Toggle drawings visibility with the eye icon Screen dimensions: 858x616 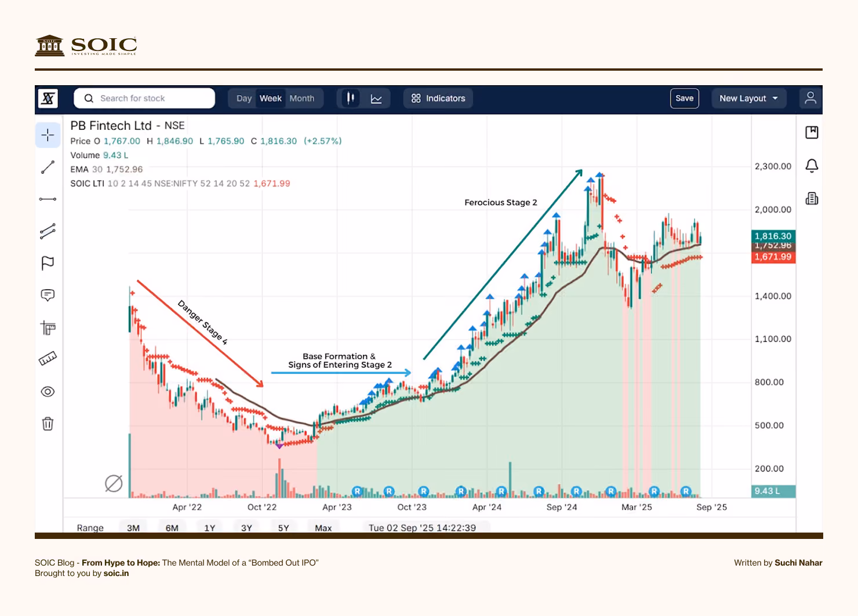[48, 392]
